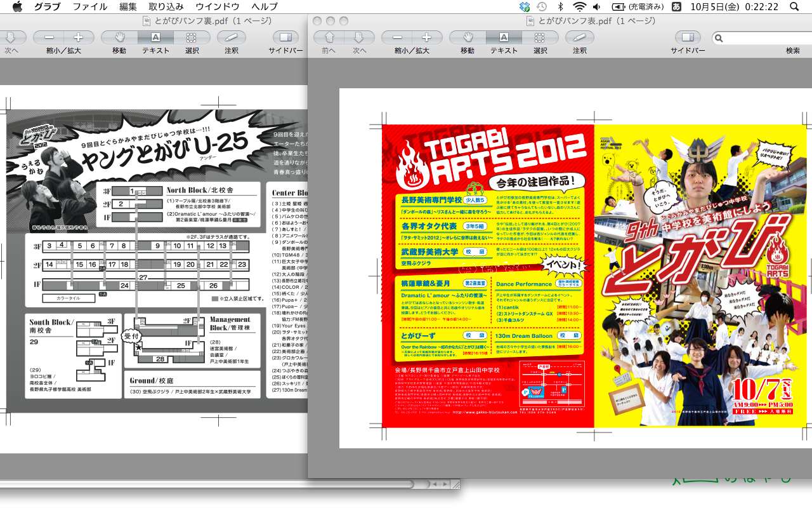Open the ファイル menu

point(89,7)
